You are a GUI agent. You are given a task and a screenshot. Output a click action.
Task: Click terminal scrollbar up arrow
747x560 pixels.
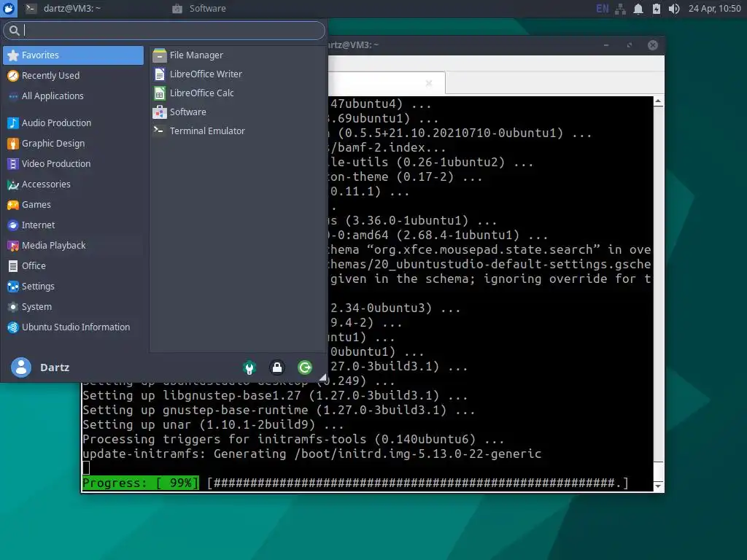point(659,101)
